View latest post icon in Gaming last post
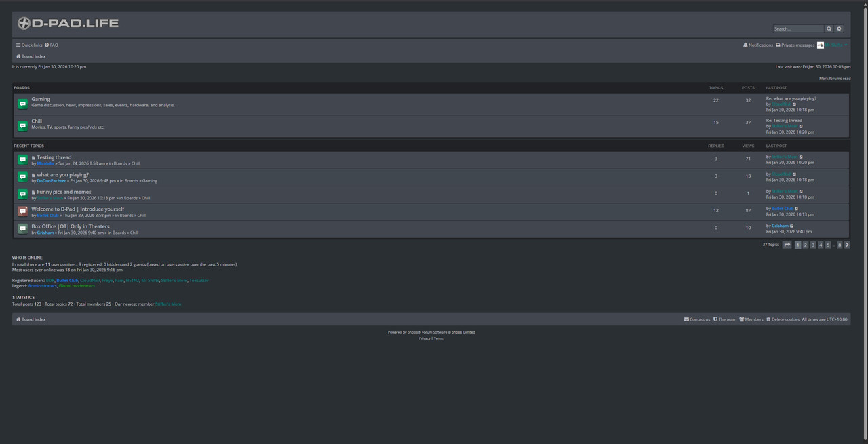 click(x=795, y=104)
